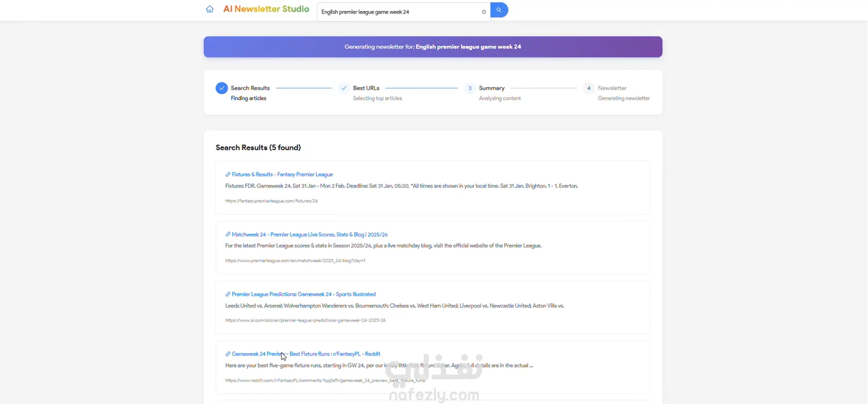The width and height of the screenshot is (868, 404).
Task: Click the Summary step label
Action: pyautogui.click(x=492, y=88)
